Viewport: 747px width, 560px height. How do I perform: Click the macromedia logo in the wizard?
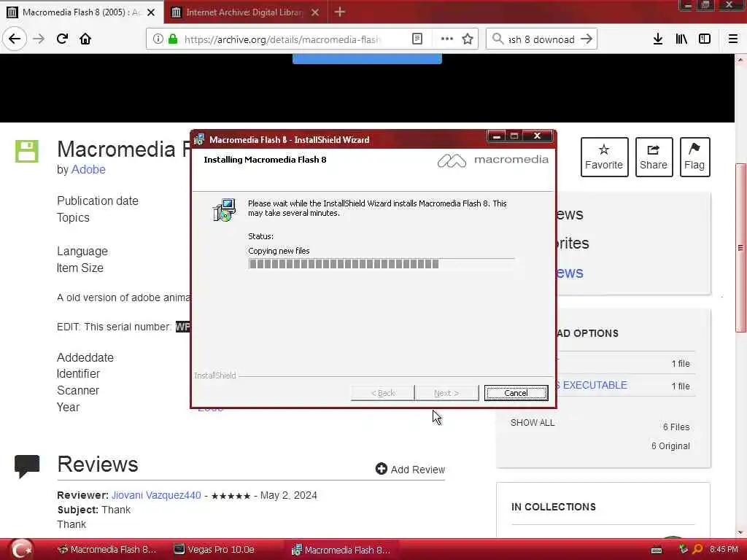[492, 160]
